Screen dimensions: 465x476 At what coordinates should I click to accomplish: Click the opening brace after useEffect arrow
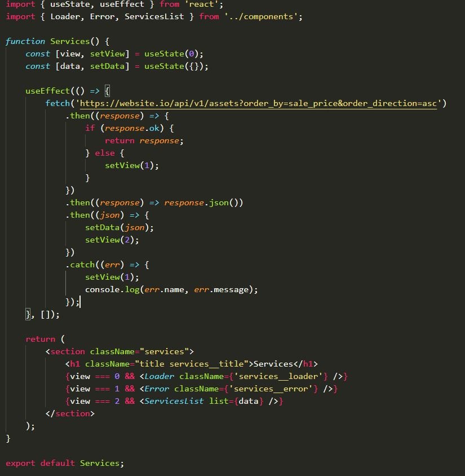point(107,91)
